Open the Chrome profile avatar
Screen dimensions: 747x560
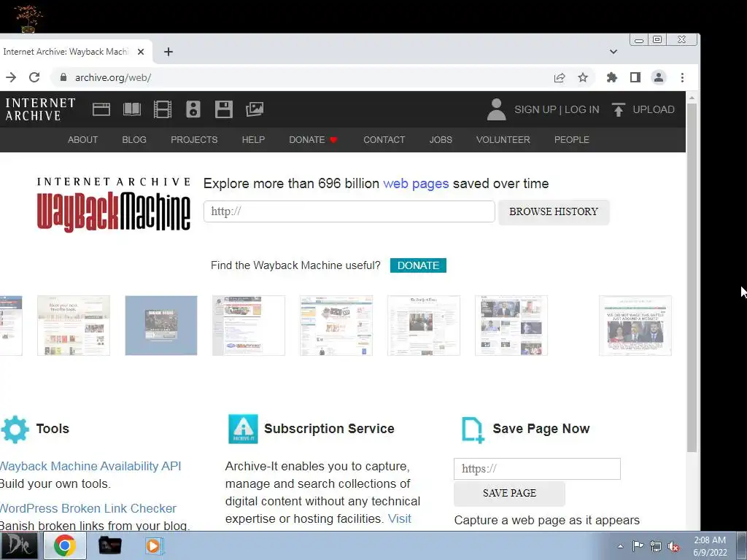[x=659, y=77]
